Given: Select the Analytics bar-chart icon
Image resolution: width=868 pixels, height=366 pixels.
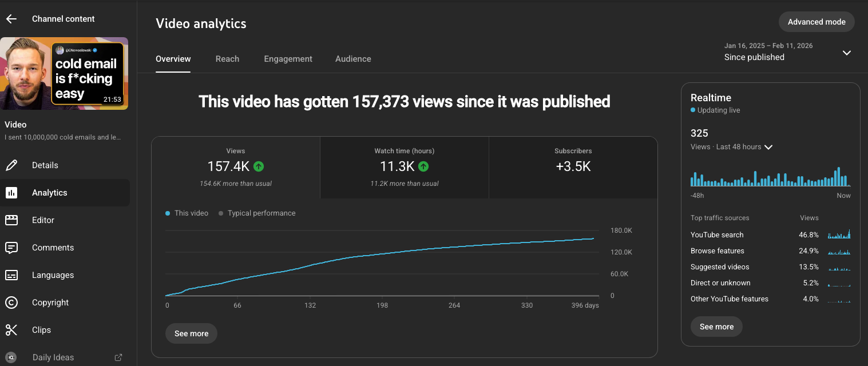Looking at the screenshot, I should (12, 192).
